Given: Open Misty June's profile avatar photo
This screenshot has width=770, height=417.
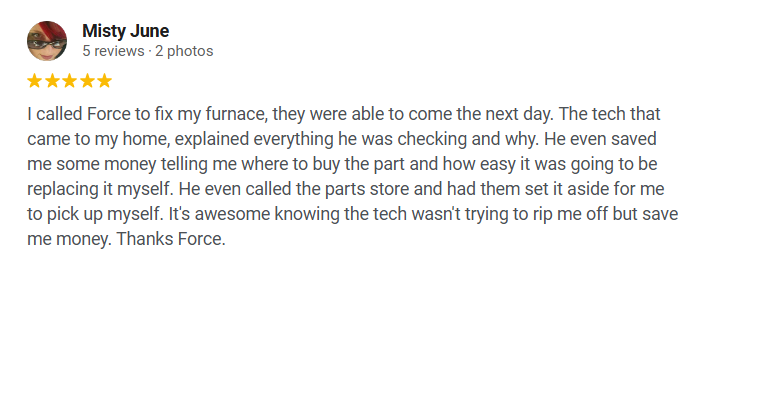Looking at the screenshot, I should click(x=47, y=41).
